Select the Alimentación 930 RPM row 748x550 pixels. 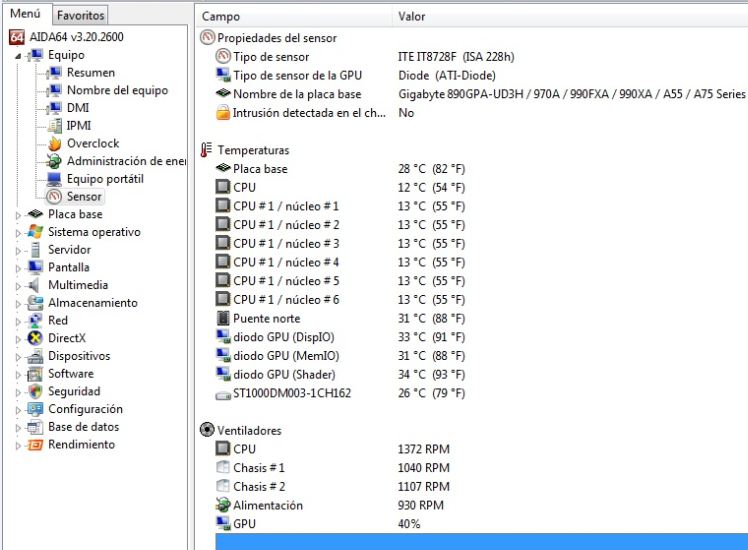pyautogui.click(x=482, y=505)
